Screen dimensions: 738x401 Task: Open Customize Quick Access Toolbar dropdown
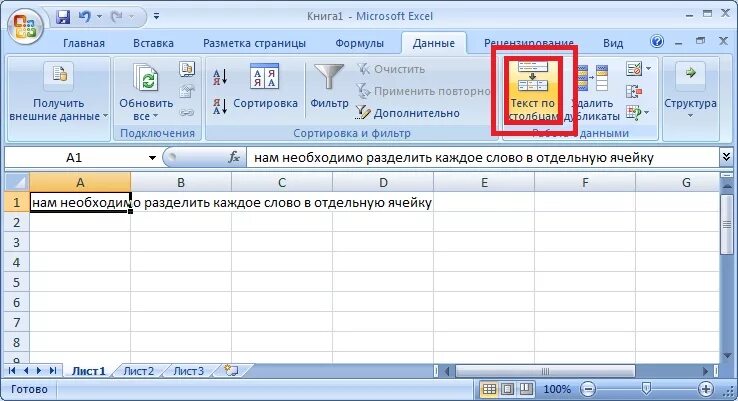click(x=156, y=16)
